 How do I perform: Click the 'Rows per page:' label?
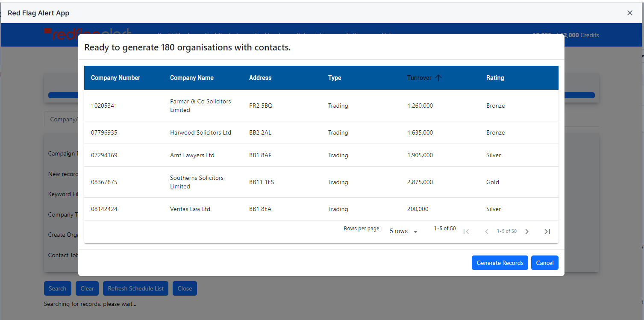(362, 229)
